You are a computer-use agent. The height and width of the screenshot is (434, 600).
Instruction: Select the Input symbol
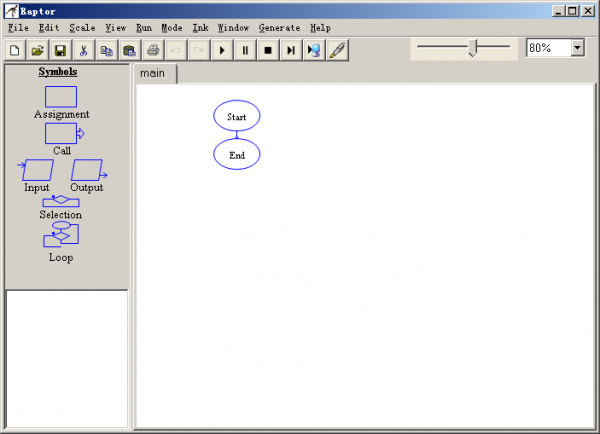36,170
